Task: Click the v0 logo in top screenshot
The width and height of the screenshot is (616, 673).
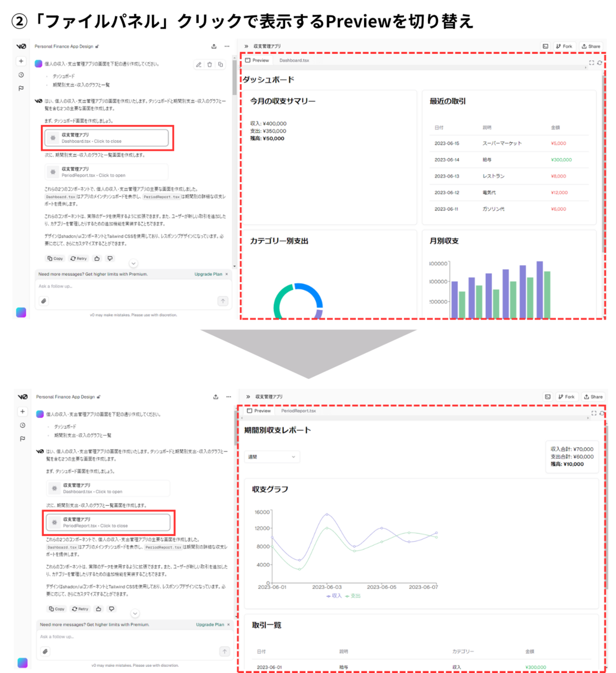Action: pos(21,47)
